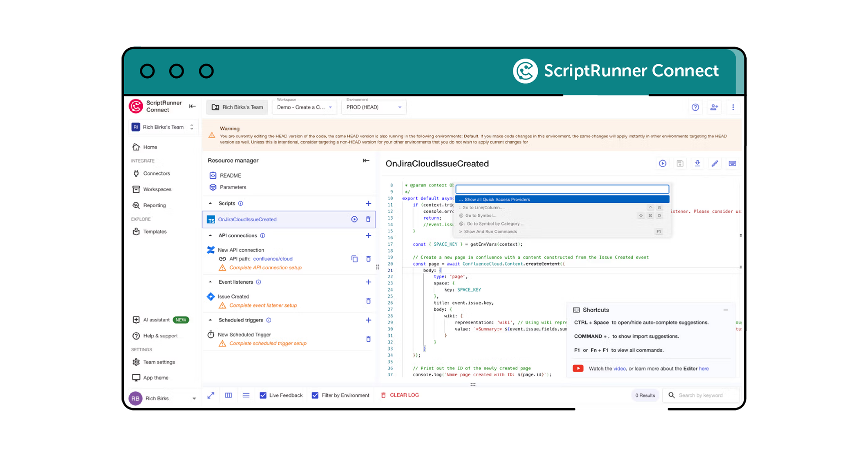
Task: Choose Show And Run Commands entry
Action: [x=562, y=231]
